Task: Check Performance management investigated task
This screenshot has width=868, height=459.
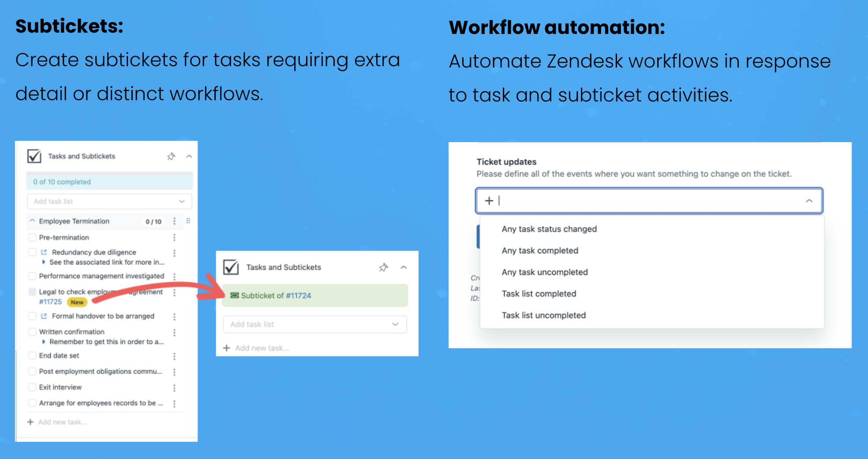Action: click(x=32, y=276)
